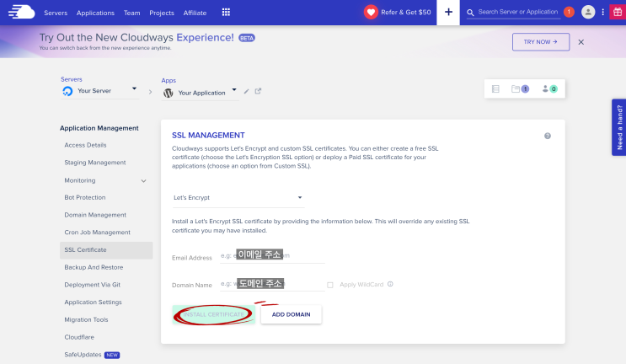Open the notification badge showing 1
This screenshot has width=626, height=364.
tap(569, 12)
